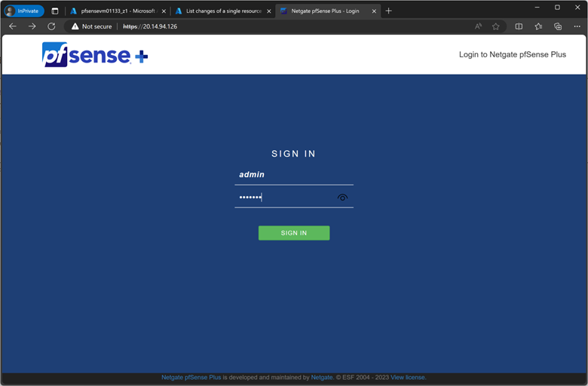Close the pfsensevm01133_z1 tab
Screen dimensions: 588x386
(x=164, y=11)
